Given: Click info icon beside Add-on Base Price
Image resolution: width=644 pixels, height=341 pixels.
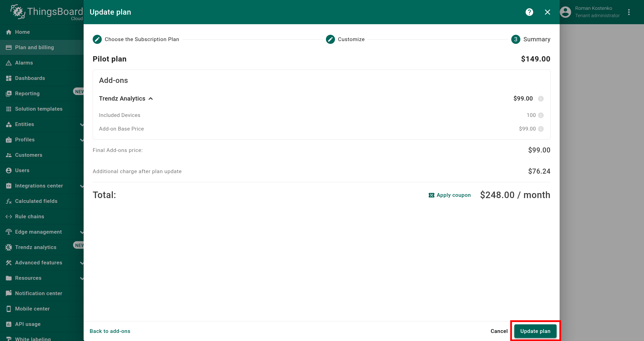Looking at the screenshot, I should (541, 129).
